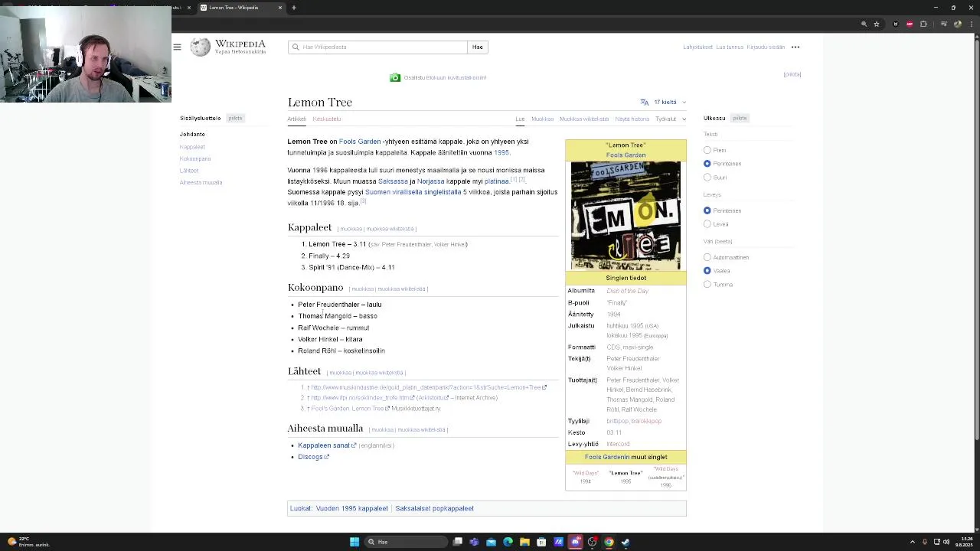
Task: Open Task View in the taskbar
Action: 458,542
